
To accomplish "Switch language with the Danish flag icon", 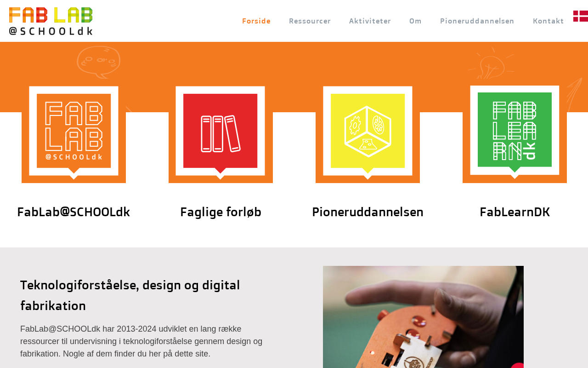I will 581,16.
